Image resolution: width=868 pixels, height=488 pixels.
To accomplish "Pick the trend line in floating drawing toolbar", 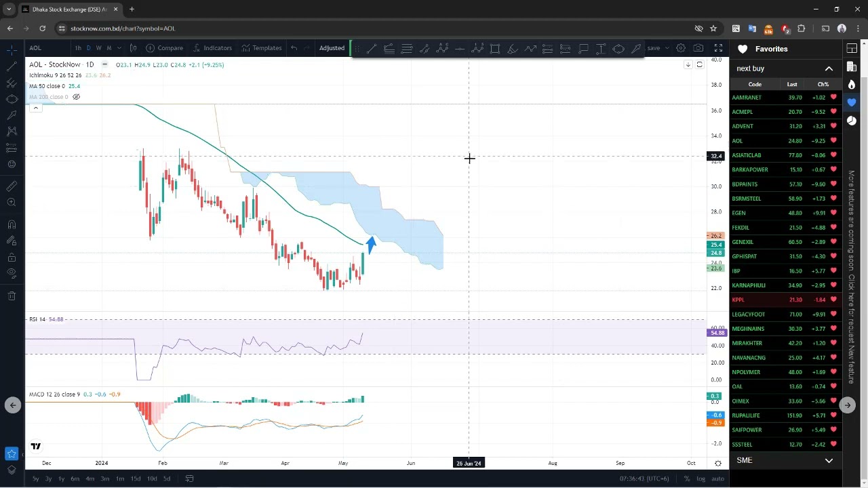I will coord(372,48).
